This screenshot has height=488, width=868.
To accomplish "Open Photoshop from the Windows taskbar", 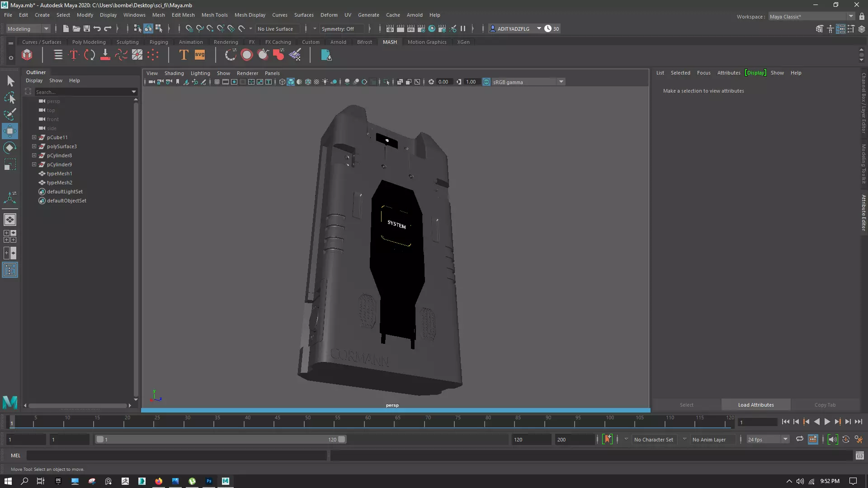I will [x=209, y=481].
